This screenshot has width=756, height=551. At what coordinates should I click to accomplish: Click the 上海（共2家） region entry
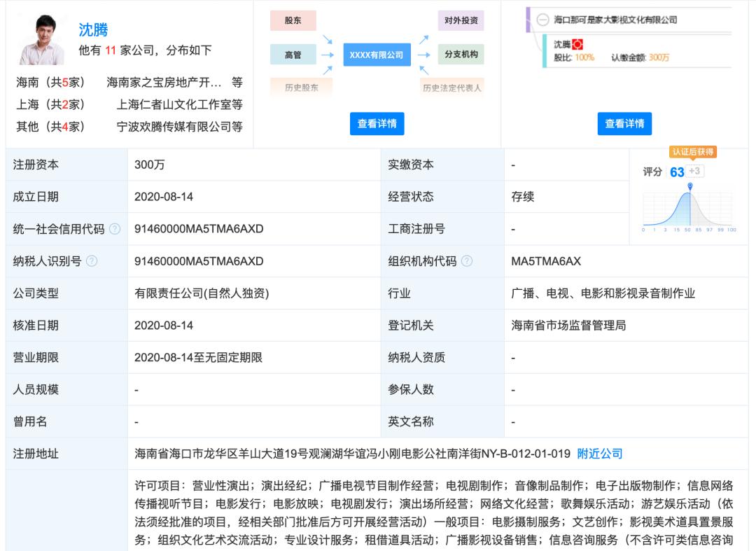click(x=50, y=104)
